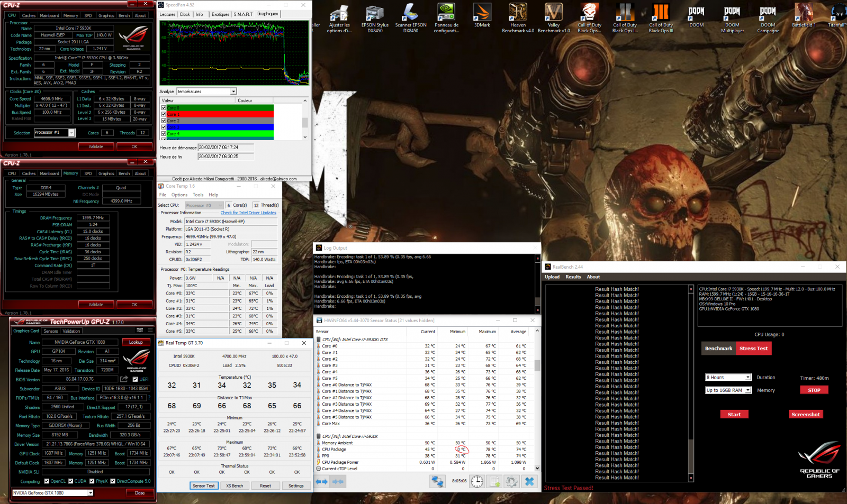Click HWiNFO expand sensor columns arrows icon
Viewport: 847px width, 504px height.
tap(322, 481)
